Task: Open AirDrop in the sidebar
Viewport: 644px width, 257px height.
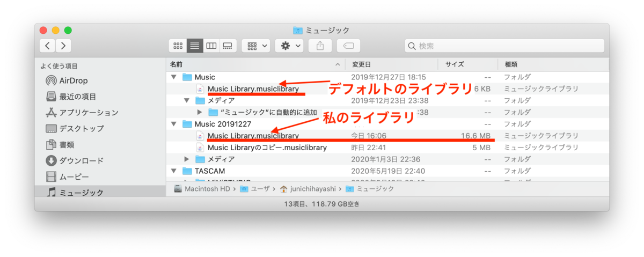Action: pyautogui.click(x=74, y=80)
